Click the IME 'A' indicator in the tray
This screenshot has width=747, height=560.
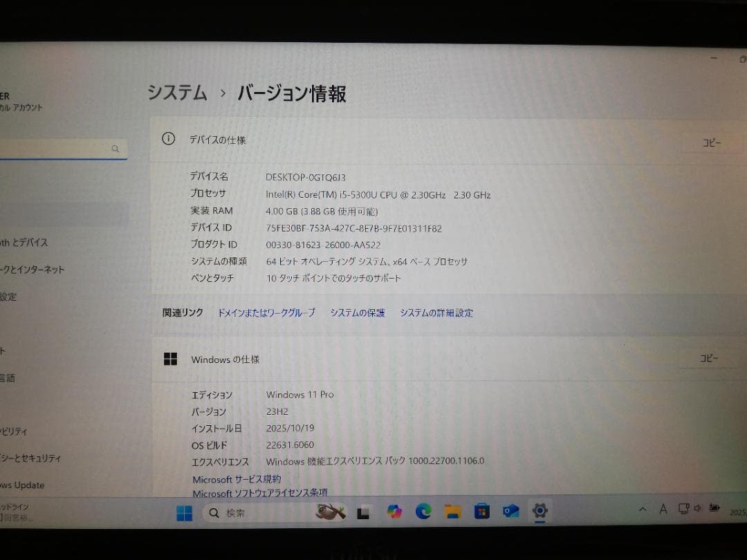coord(663,509)
